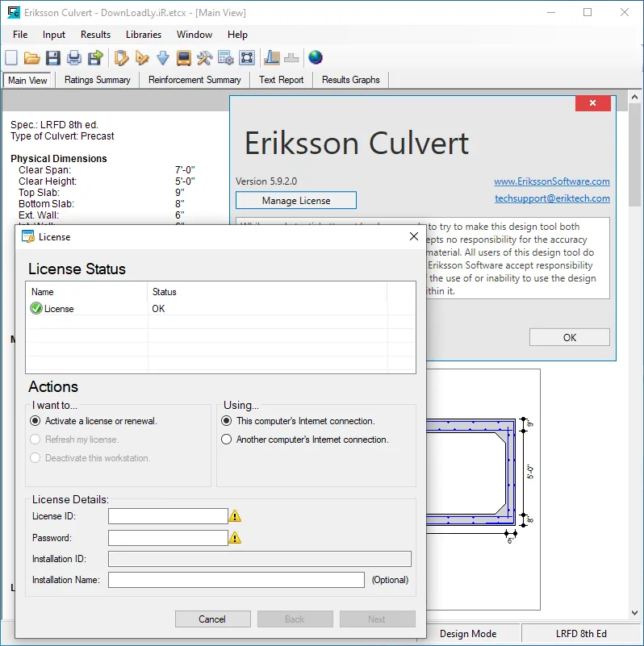Click the box culvert section toolbar icon

click(247, 58)
